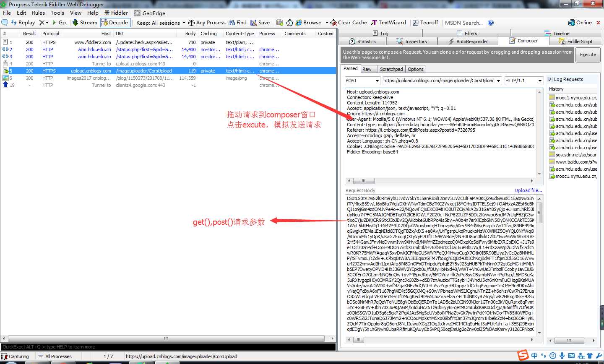This screenshot has height=364, width=604.
Task: Click the Any Process target icon
Action: [x=191, y=23]
